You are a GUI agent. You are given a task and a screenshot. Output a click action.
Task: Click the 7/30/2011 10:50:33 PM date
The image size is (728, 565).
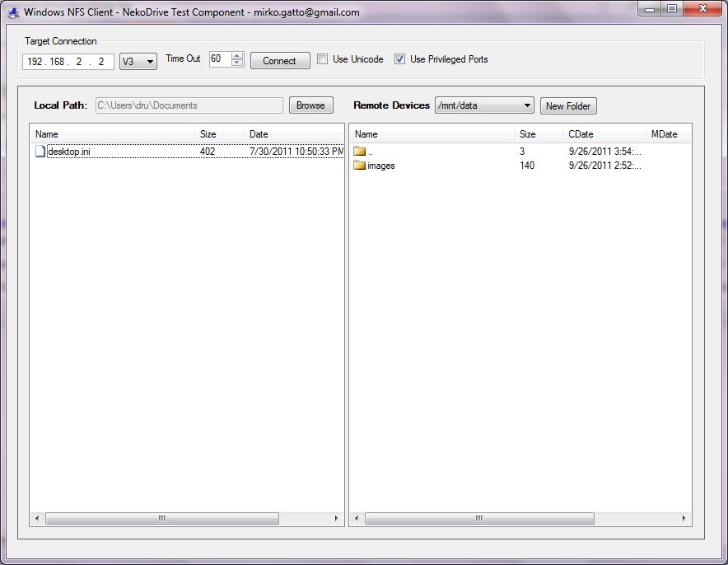296,151
